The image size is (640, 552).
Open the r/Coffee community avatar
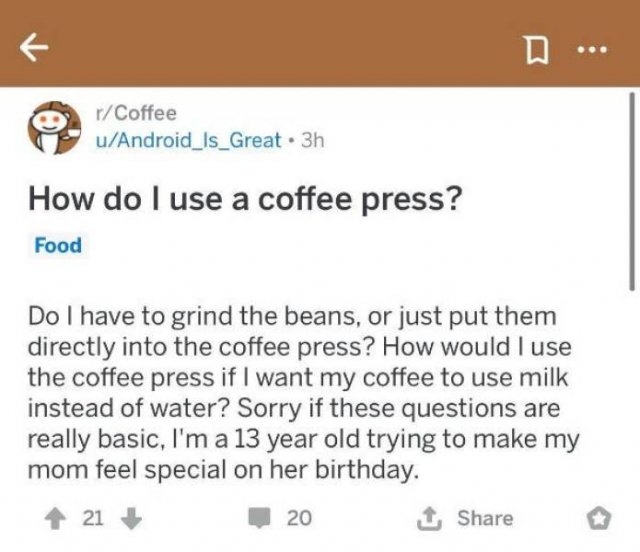pos(54,127)
